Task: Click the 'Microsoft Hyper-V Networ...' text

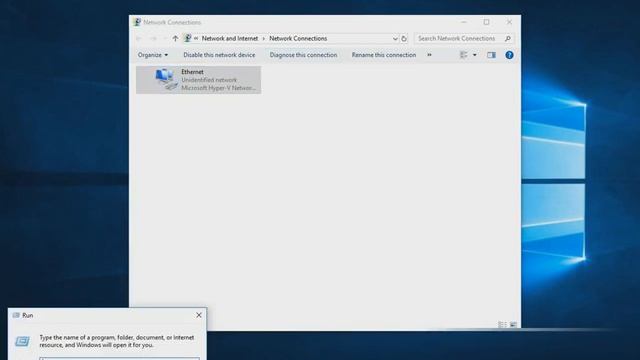Action: pyautogui.click(x=218, y=88)
